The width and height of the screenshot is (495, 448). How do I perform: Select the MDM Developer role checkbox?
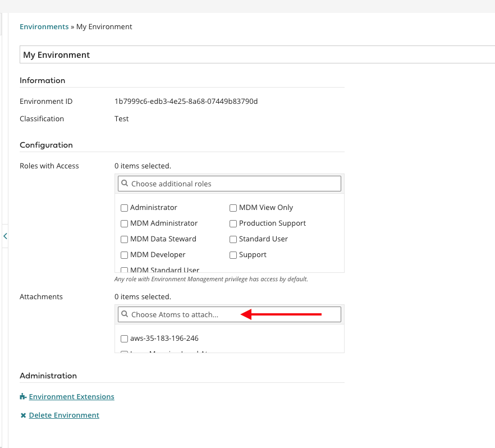[x=125, y=255]
